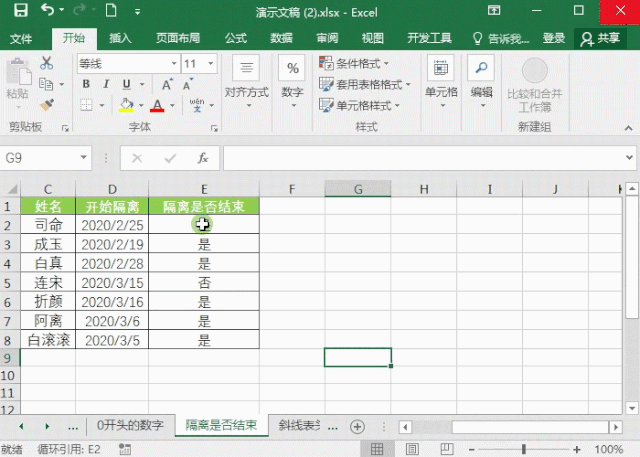
Task: Open the 数字 percent number format group
Action: tap(292, 81)
